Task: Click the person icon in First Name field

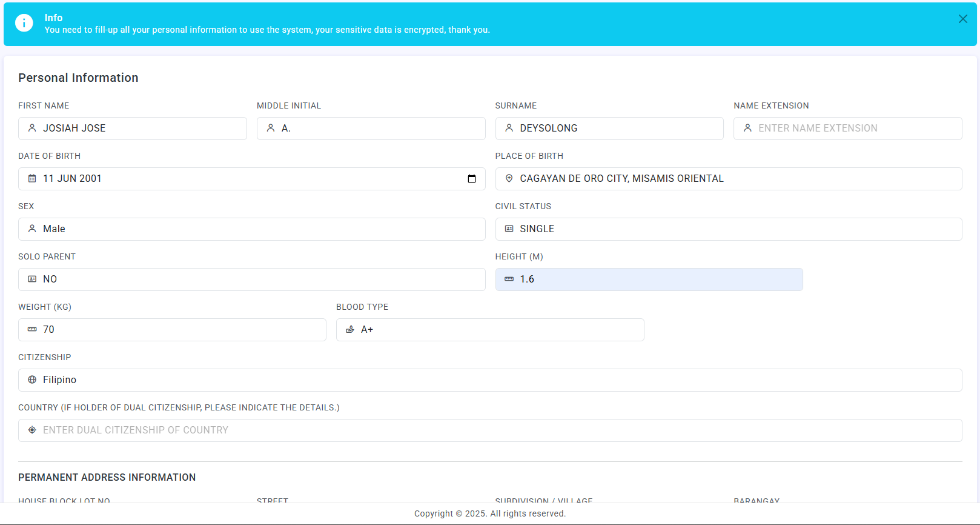Action: 32,129
